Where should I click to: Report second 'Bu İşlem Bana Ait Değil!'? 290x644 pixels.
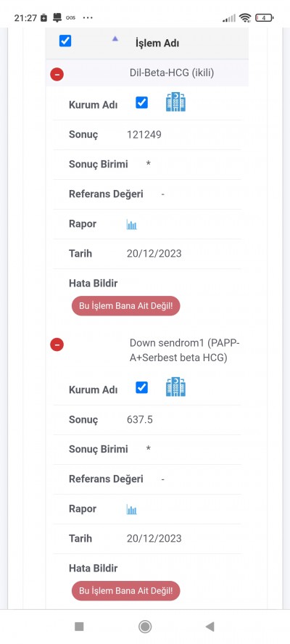point(125,591)
